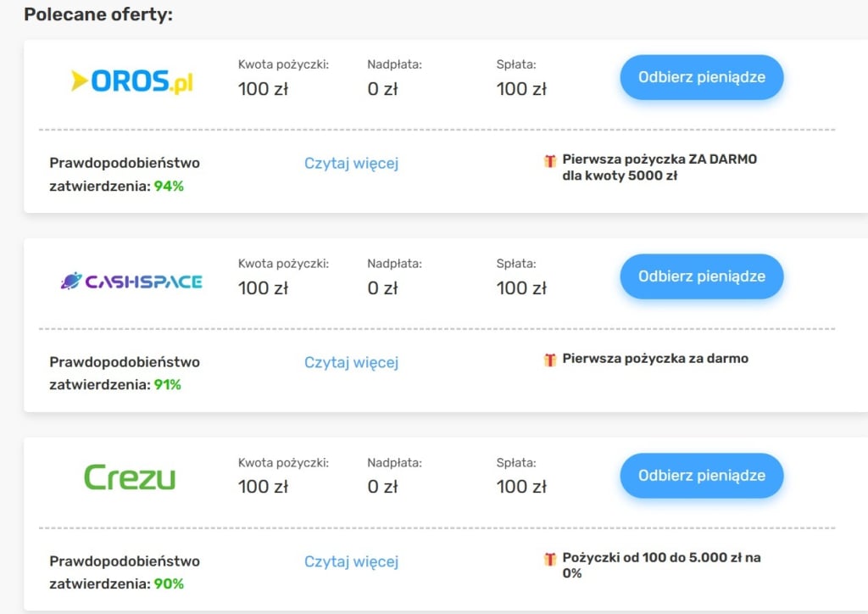Click the CASHSPACE planet logo icon
Screen dimensions: 868x614
click(x=72, y=280)
